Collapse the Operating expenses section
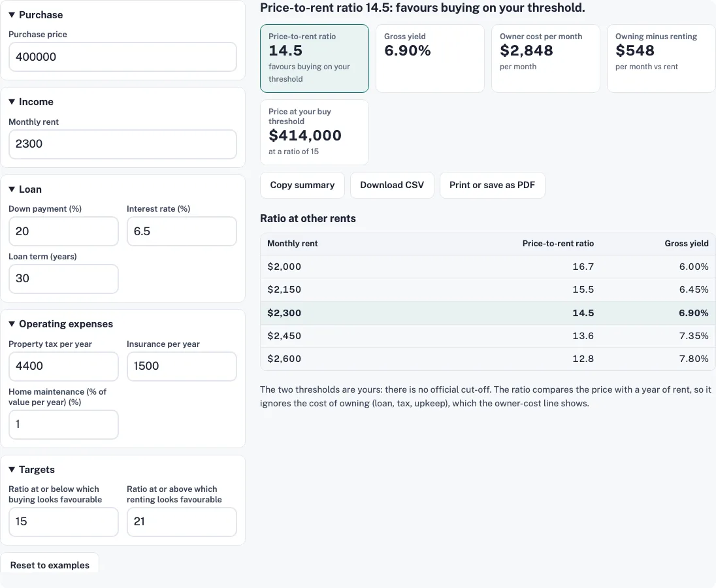The width and height of the screenshot is (716, 588). [61, 323]
